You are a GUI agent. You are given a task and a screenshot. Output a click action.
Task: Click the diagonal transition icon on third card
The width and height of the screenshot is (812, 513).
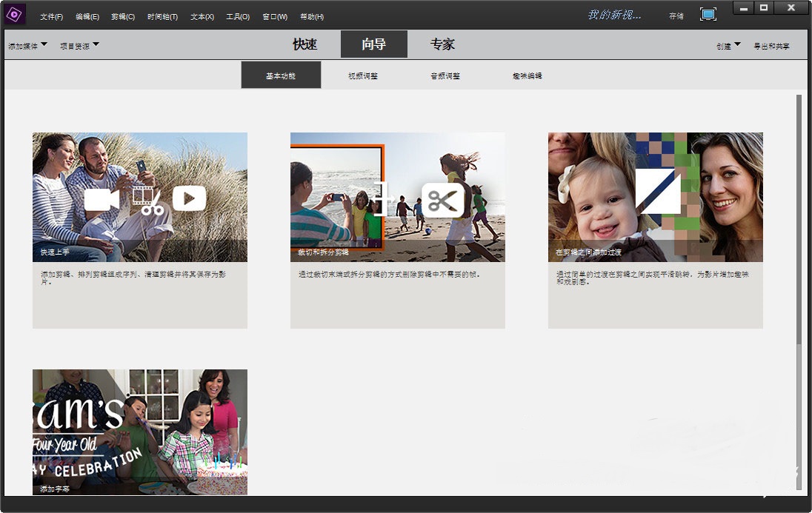[x=658, y=191]
